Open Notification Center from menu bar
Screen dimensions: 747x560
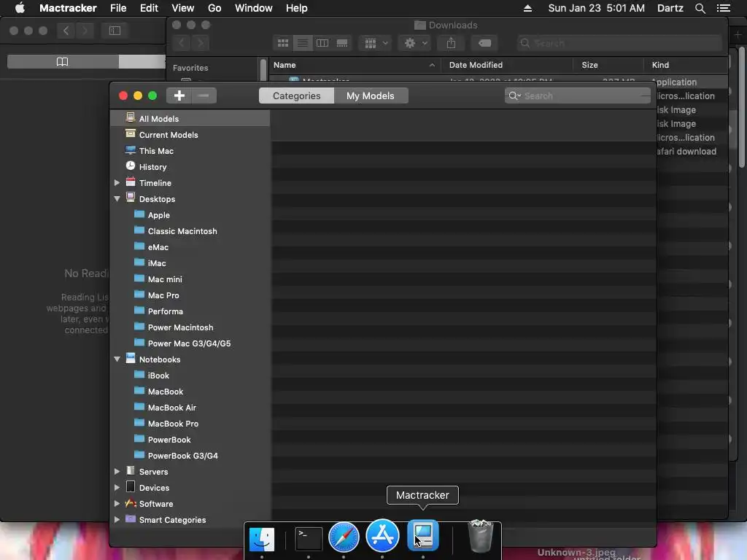tap(723, 8)
